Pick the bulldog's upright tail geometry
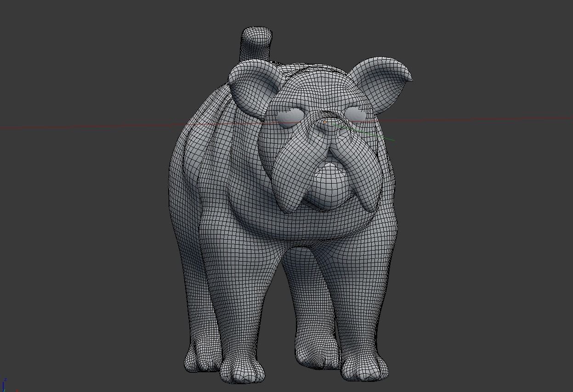The image size is (573, 392). [255, 44]
